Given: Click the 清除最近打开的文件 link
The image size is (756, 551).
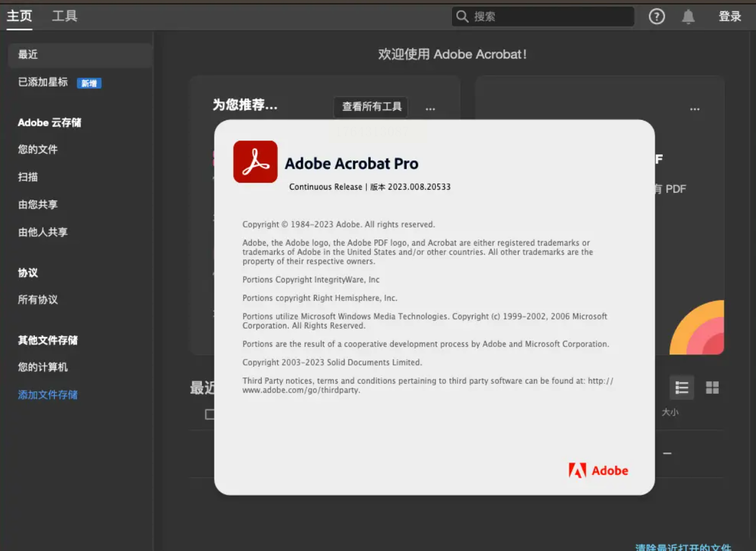Looking at the screenshot, I should point(683,547).
